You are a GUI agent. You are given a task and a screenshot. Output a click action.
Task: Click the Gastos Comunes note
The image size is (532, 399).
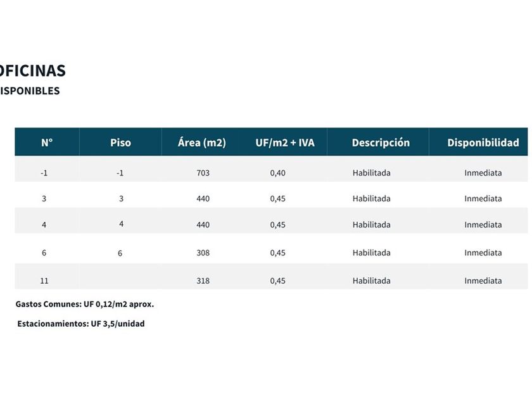click(85, 304)
